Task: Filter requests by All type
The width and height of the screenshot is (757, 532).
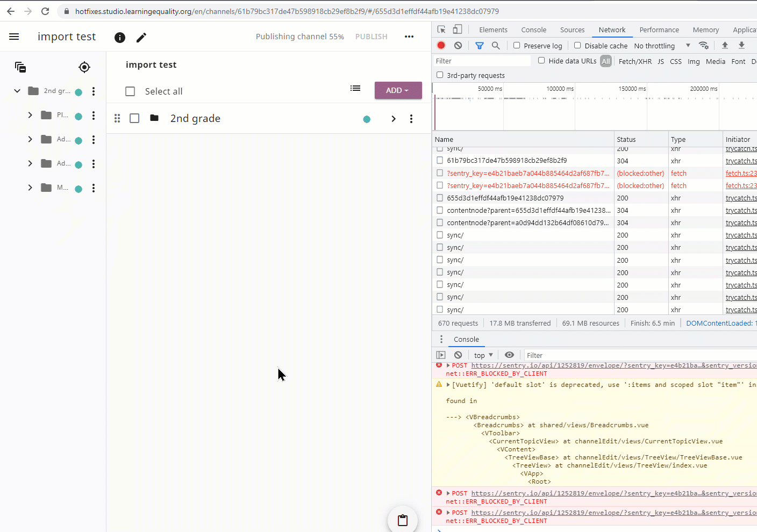Action: 606,61
